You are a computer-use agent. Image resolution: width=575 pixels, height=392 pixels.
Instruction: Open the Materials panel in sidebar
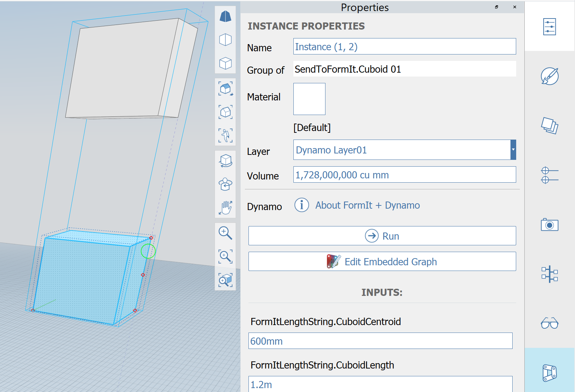coord(549,76)
